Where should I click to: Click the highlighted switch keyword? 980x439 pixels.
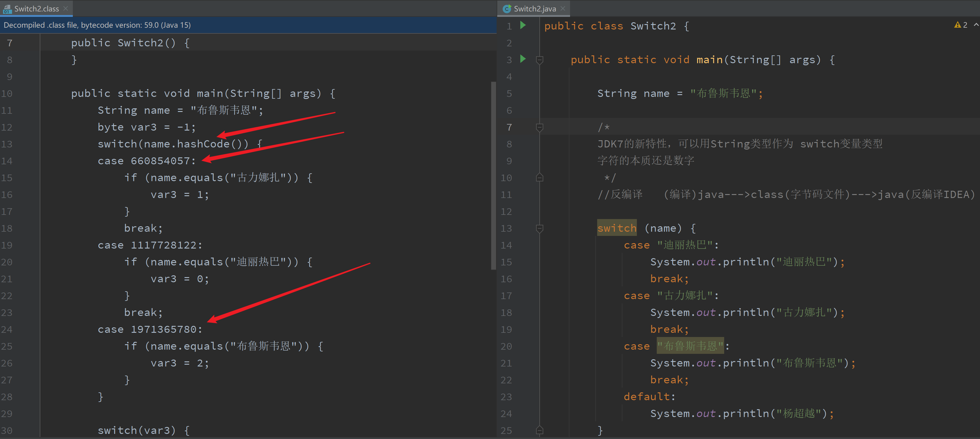pyautogui.click(x=616, y=228)
